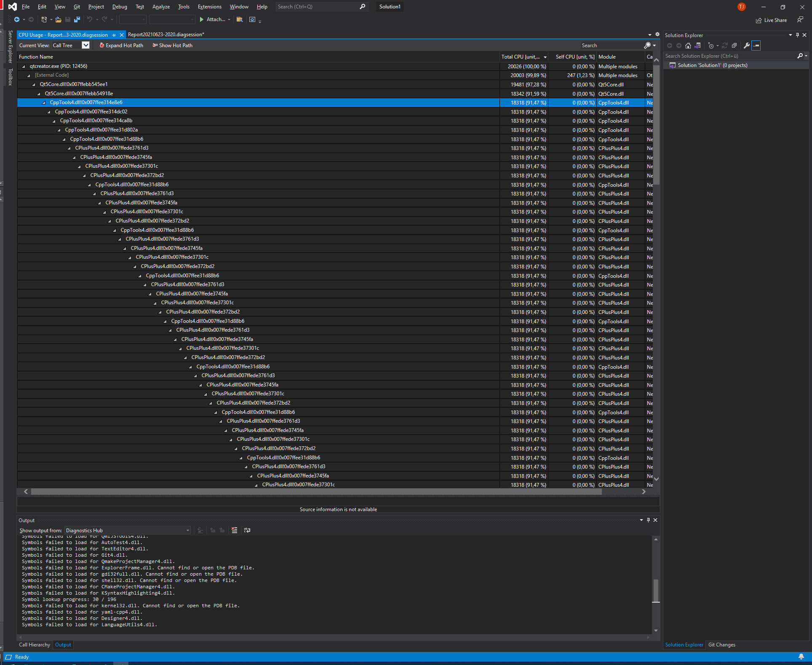Image resolution: width=812 pixels, height=665 pixels.
Task: Collapse the selected CppTools4.dll!0x007ffee314e8e6 node
Action: (44, 102)
